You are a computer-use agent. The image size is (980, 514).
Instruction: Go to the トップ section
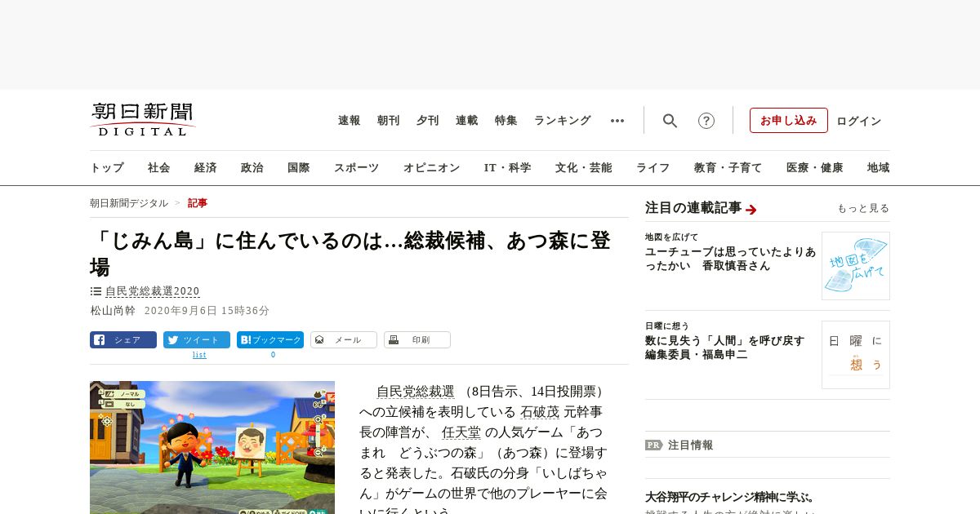(x=107, y=168)
